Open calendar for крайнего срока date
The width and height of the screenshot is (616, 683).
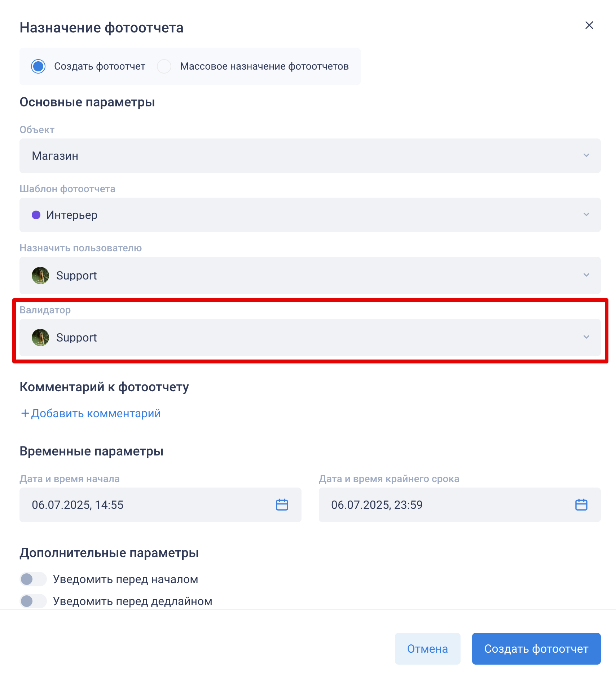point(581,504)
